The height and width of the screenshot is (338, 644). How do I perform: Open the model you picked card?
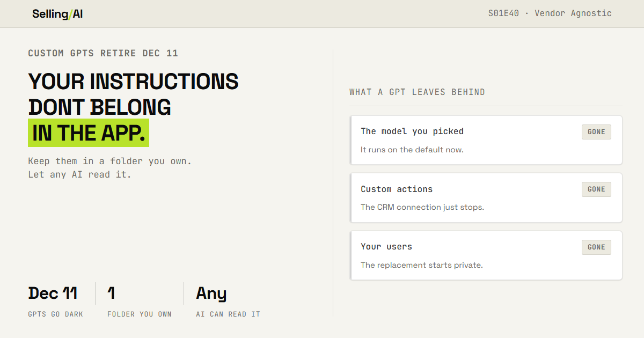point(486,140)
